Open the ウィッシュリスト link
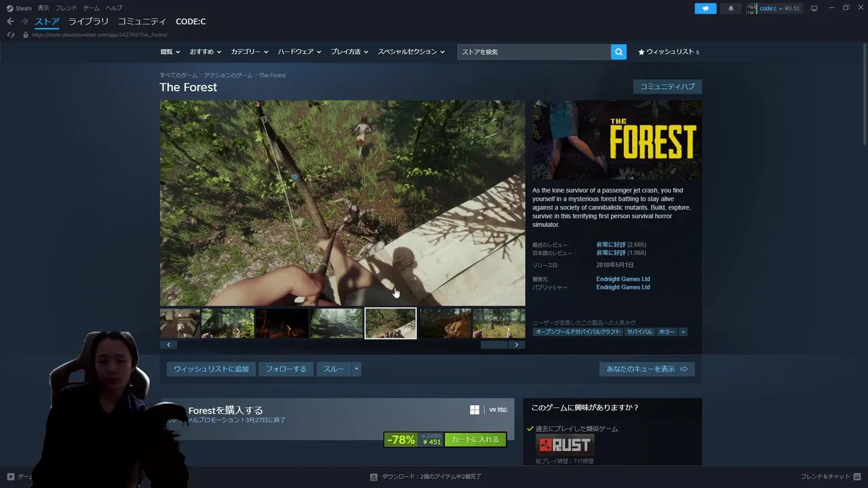Image resolution: width=868 pixels, height=488 pixels. 669,52
